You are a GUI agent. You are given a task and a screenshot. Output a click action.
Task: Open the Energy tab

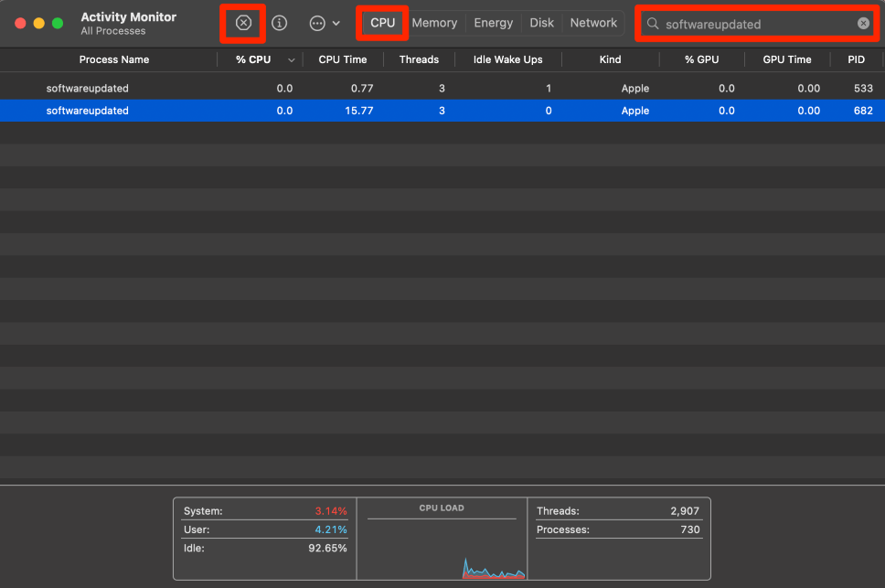pyautogui.click(x=493, y=23)
